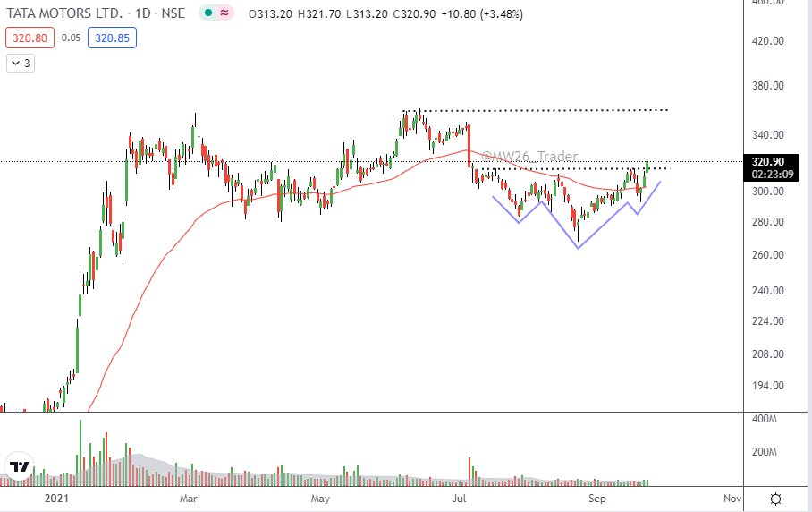Viewport: 812px width, 512px height.
Task: Click the blue buy price 320.85 button
Action: pos(113,38)
